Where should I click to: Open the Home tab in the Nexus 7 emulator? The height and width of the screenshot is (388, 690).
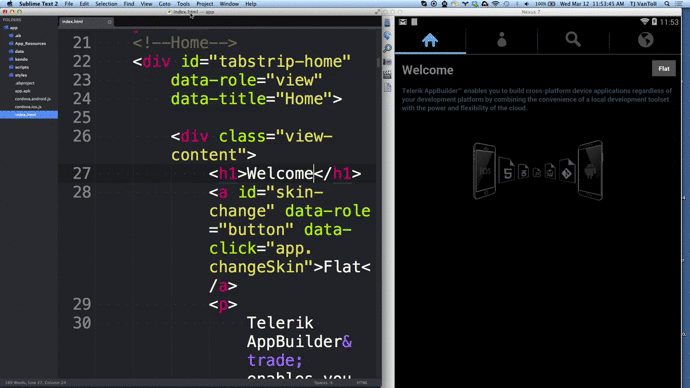click(x=430, y=40)
